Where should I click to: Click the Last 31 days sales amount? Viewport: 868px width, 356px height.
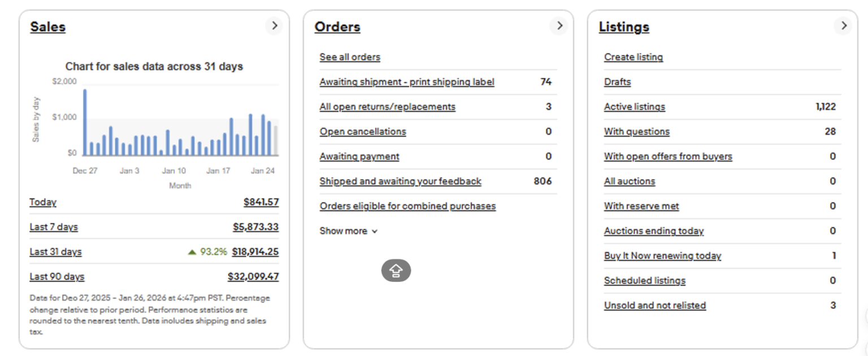[x=255, y=252]
